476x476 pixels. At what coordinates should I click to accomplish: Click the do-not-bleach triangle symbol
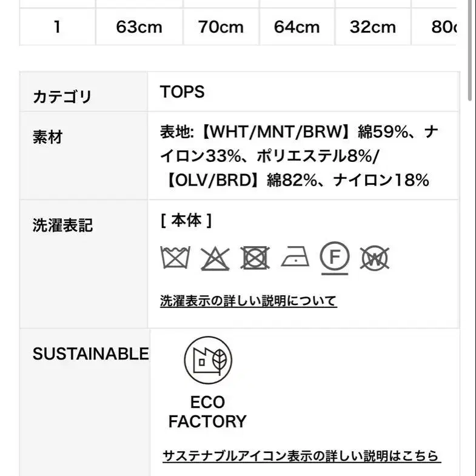tap(215, 258)
